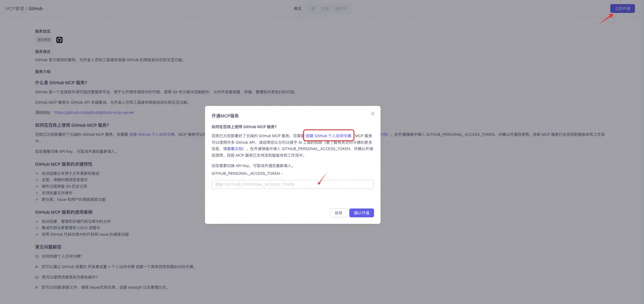Click the 集成代码仓库管理到 CI/CD 流程中 bullet
This screenshot has width=644, height=304.
tap(71, 228)
